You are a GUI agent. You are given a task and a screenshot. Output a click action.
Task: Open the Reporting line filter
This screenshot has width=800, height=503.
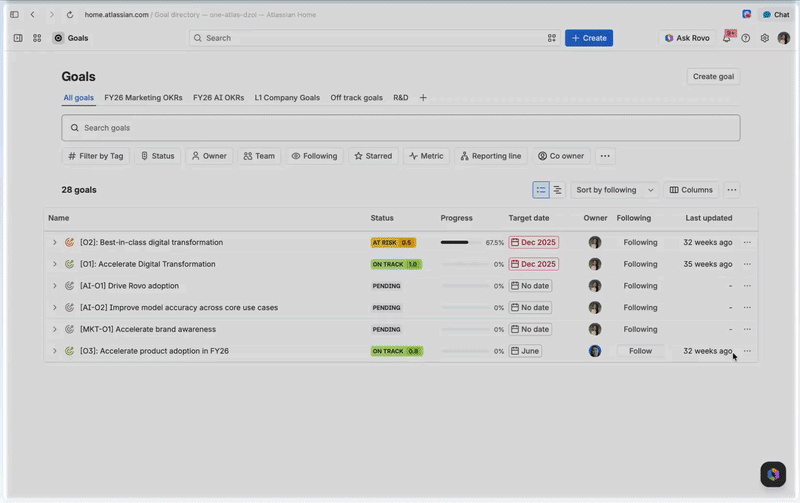coord(490,156)
